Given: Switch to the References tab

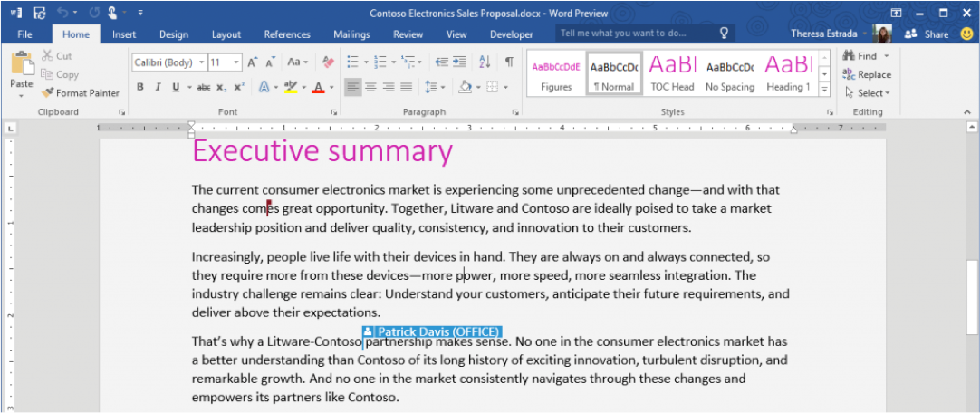Looking at the screenshot, I should (x=287, y=34).
